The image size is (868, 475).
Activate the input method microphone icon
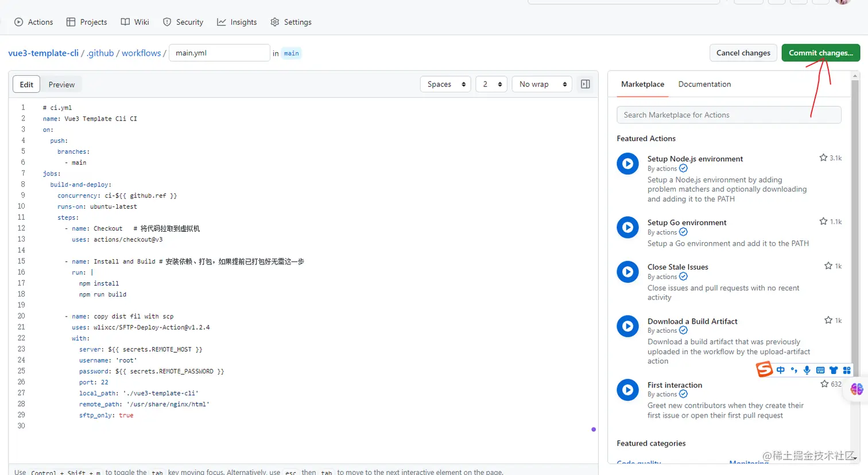[x=807, y=370]
